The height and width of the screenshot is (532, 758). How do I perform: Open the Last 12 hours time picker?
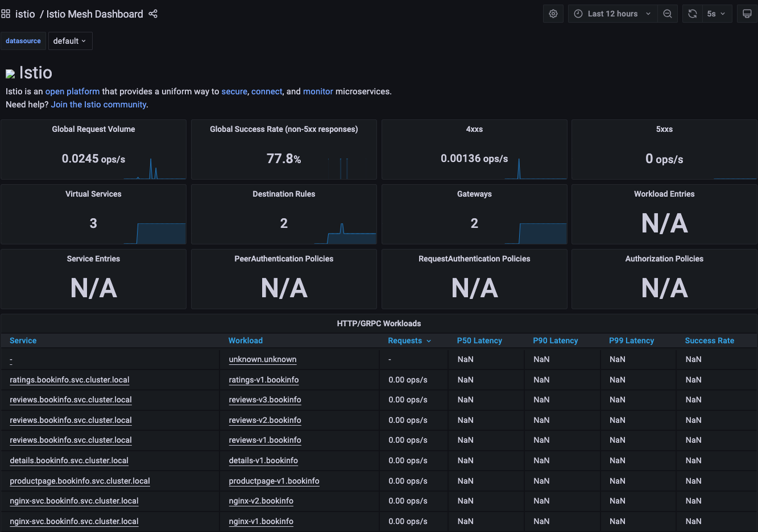coord(612,14)
